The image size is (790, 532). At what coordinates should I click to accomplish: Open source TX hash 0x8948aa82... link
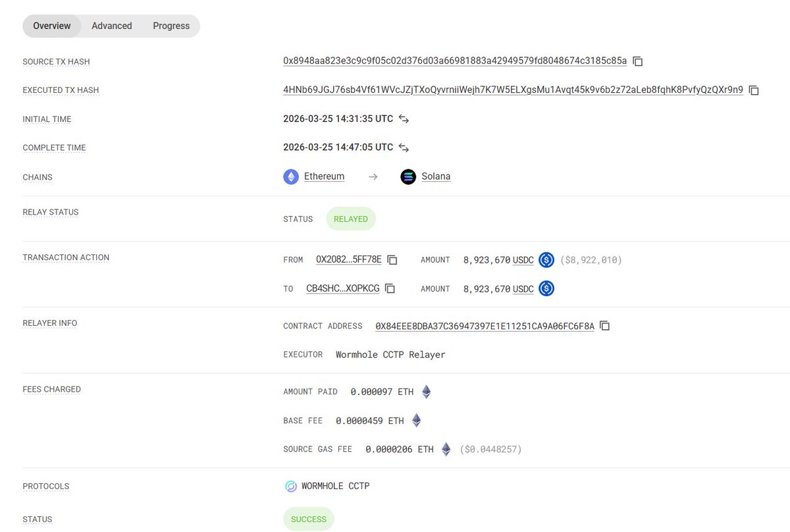coord(455,61)
